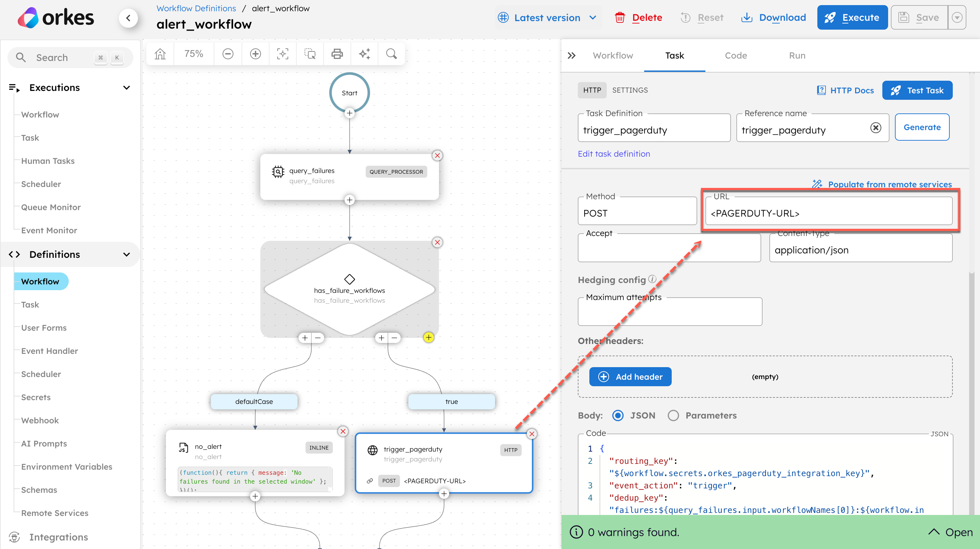Print the workflow diagram
The width and height of the screenshot is (980, 549).
coord(337,54)
